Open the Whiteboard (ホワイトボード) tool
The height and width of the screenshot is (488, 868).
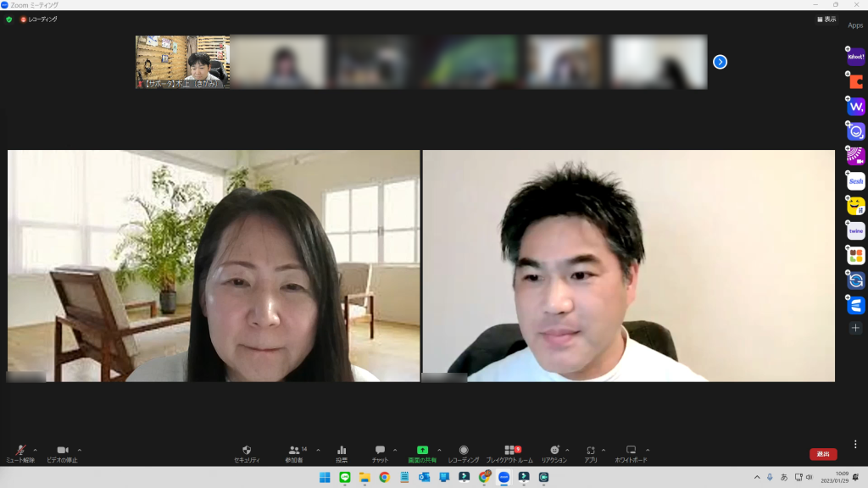631,453
